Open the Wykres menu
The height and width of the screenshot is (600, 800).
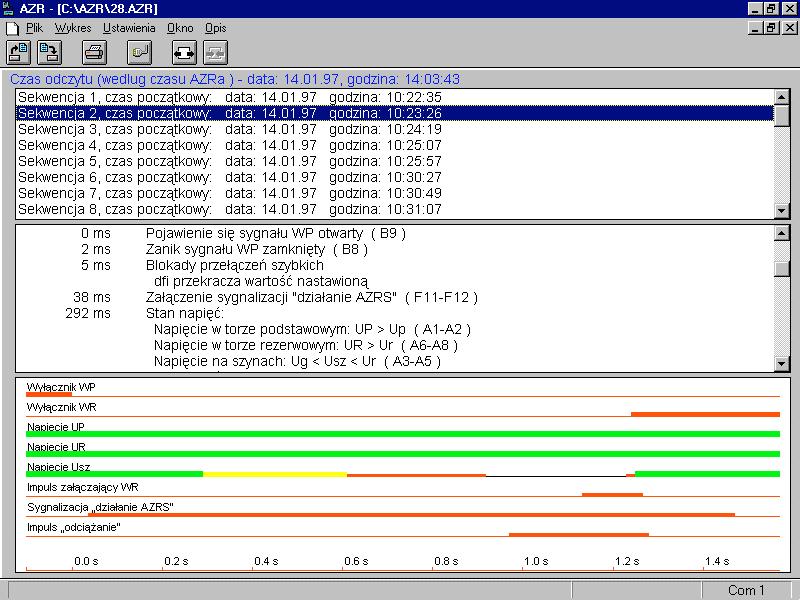[73, 28]
